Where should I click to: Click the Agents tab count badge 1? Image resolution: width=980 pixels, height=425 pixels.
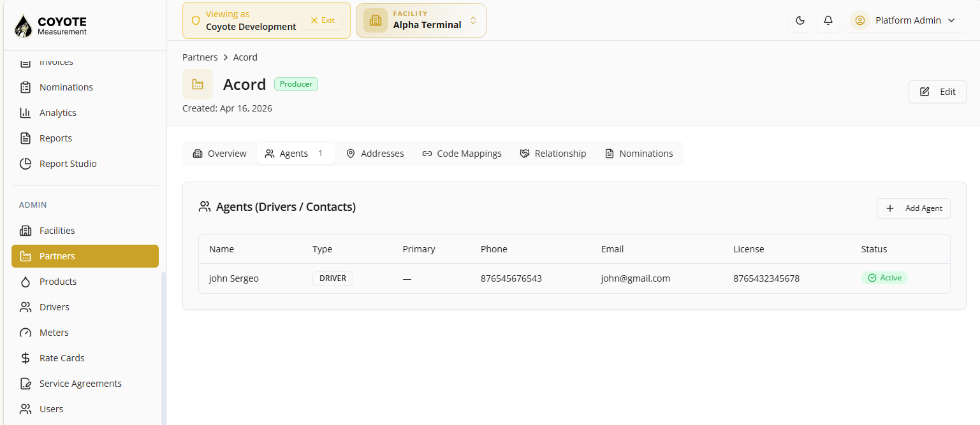(x=320, y=154)
